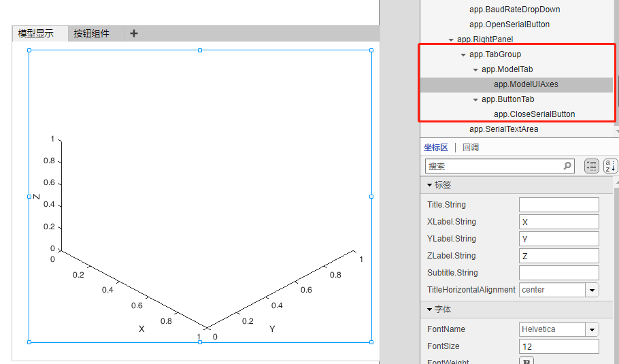Screen dimensions: 619x364
Task: Click the YLabel.String input field
Action: (x=558, y=239)
